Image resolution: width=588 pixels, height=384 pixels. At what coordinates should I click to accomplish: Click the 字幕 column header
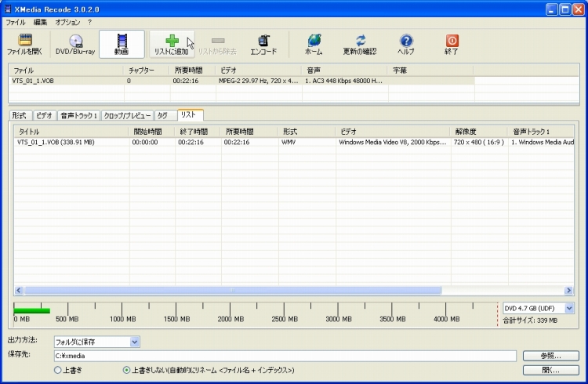point(431,70)
